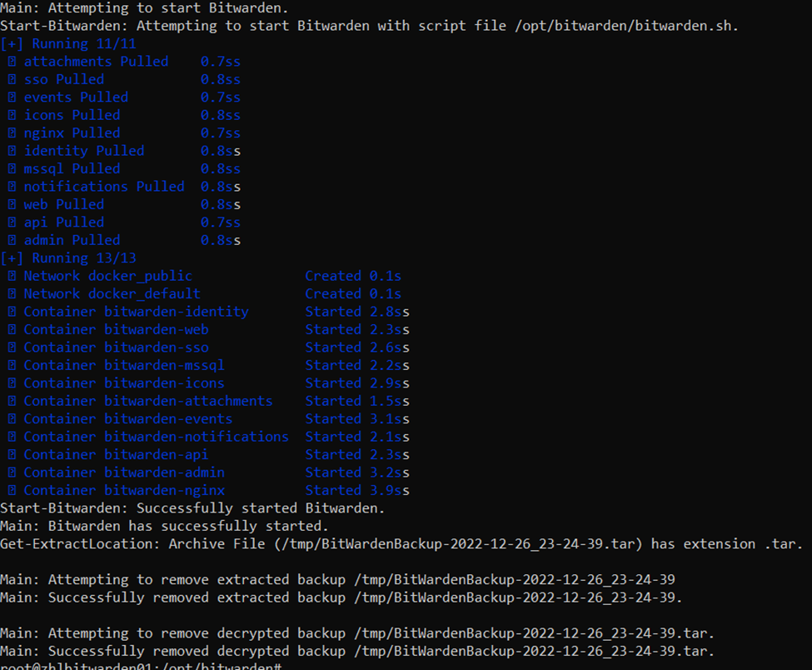Click the "sso Pulled" line

(124, 79)
